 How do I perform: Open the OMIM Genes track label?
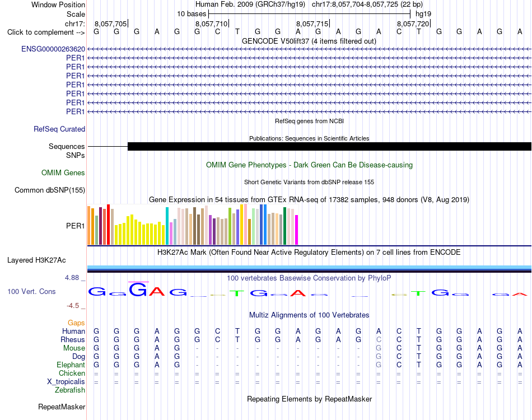pos(63,172)
